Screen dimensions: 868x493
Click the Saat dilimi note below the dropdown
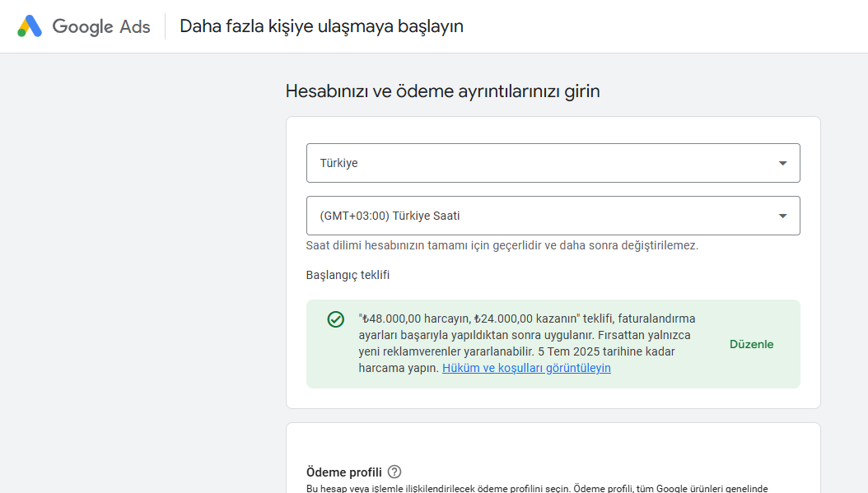[x=502, y=245]
